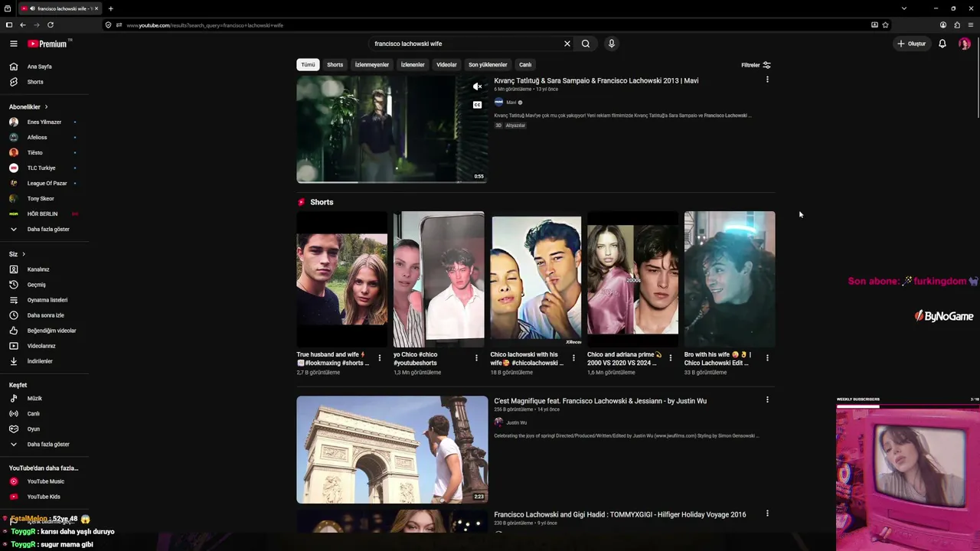Open the Mavi channel link
This screenshot has width=980, height=551.
click(511, 103)
